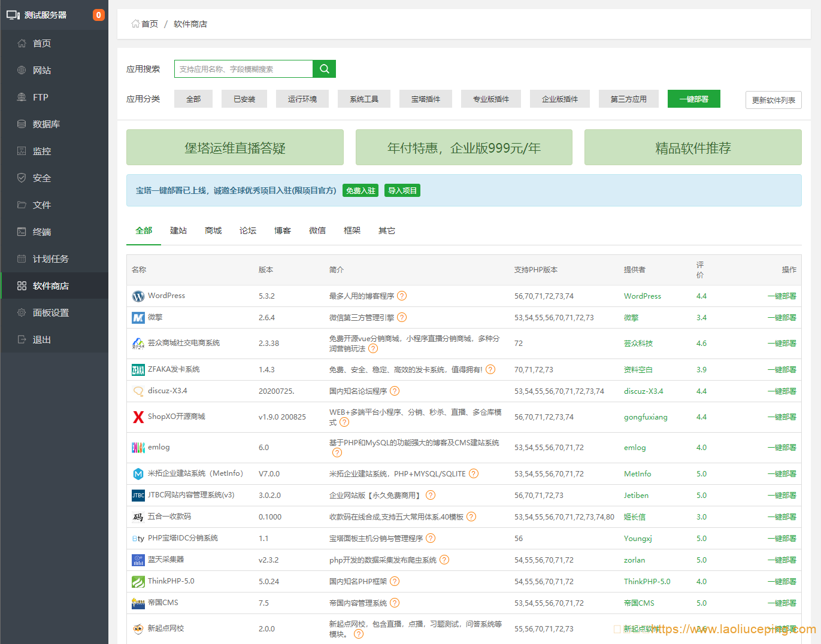
Task: Open the WordPress app icon
Action: [138, 296]
